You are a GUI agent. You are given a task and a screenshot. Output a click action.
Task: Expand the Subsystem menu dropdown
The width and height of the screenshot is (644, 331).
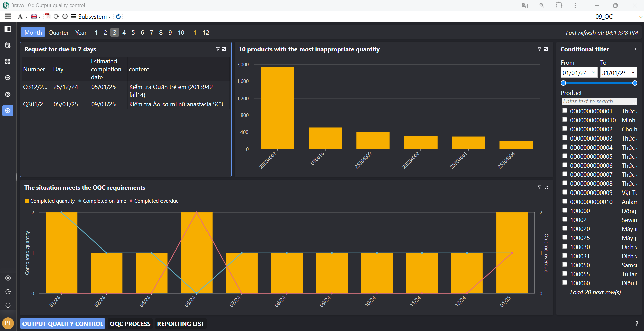[91, 16]
